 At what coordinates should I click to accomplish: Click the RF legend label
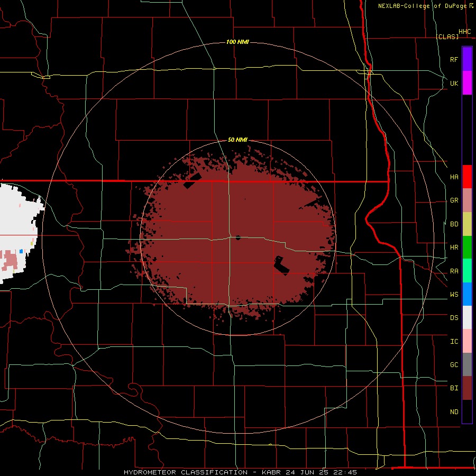[454, 60]
